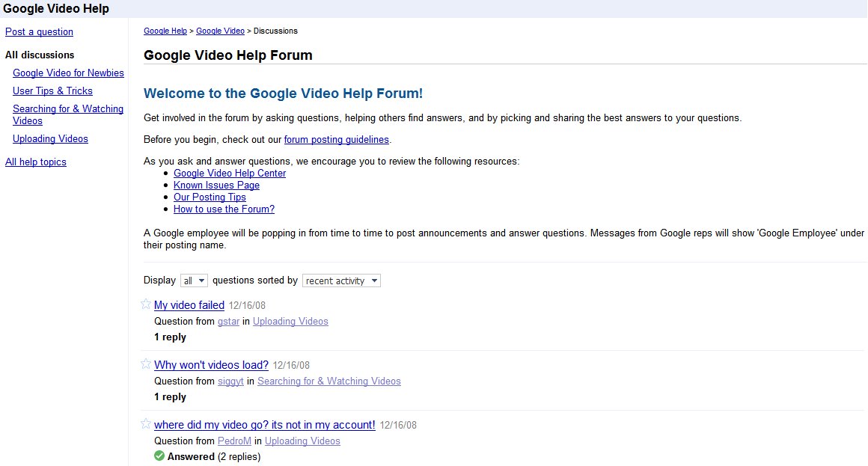Navigate to Google Video breadcrumb
This screenshot has height=466, width=868.
pyautogui.click(x=220, y=31)
